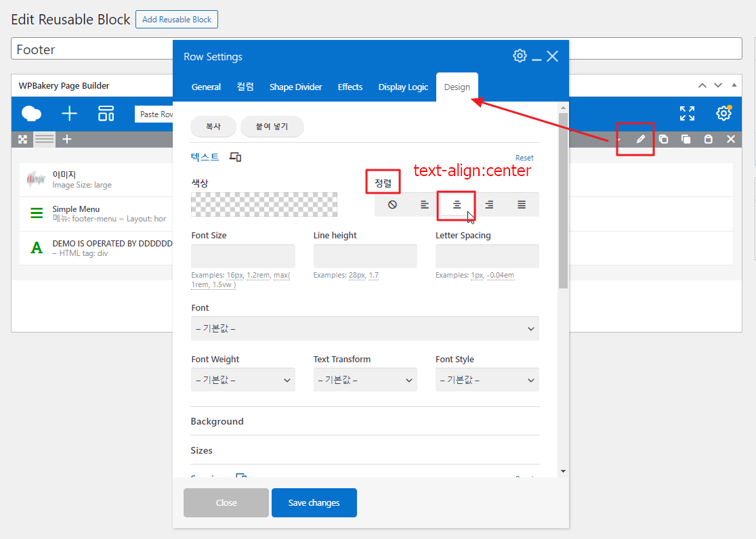Minimize the Row Settings panel
The image size is (756, 539).
(537, 60)
